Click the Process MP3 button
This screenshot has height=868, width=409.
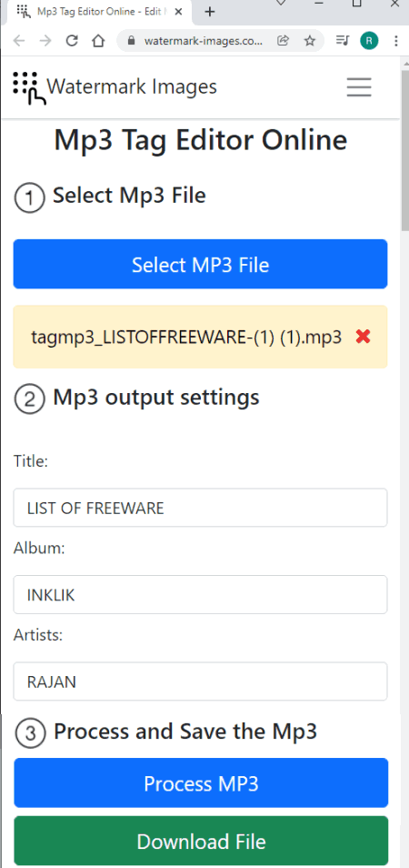(201, 783)
